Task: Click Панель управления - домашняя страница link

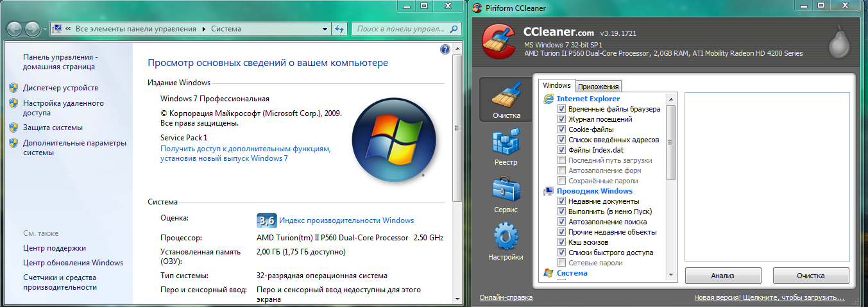Action: coord(60,62)
